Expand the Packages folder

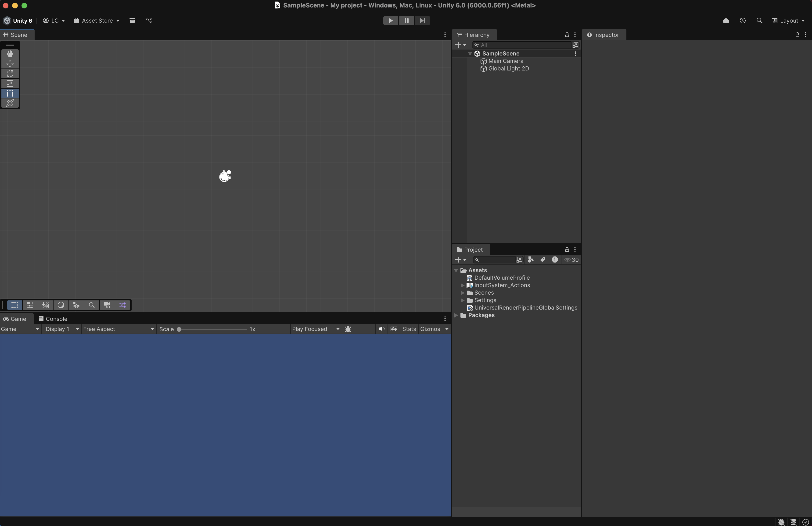456,315
